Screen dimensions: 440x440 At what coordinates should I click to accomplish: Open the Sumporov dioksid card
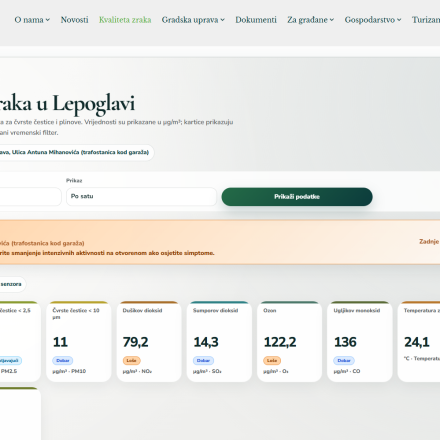click(219, 342)
